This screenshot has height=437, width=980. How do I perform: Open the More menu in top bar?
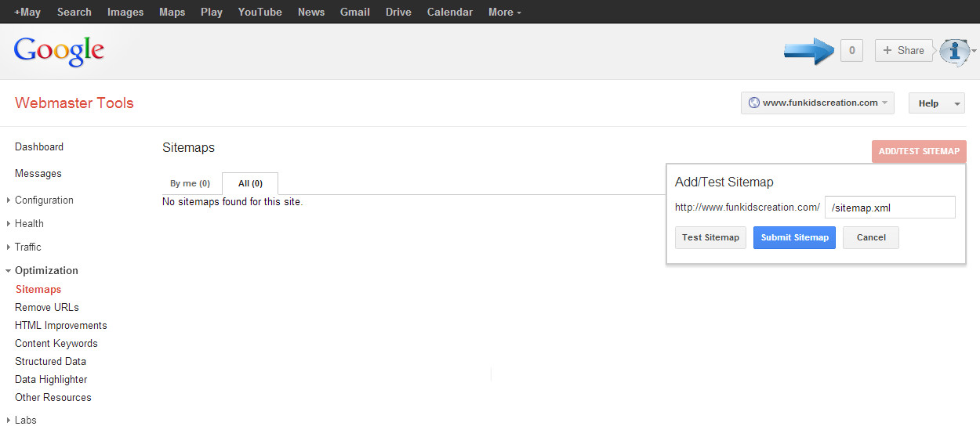click(x=504, y=12)
